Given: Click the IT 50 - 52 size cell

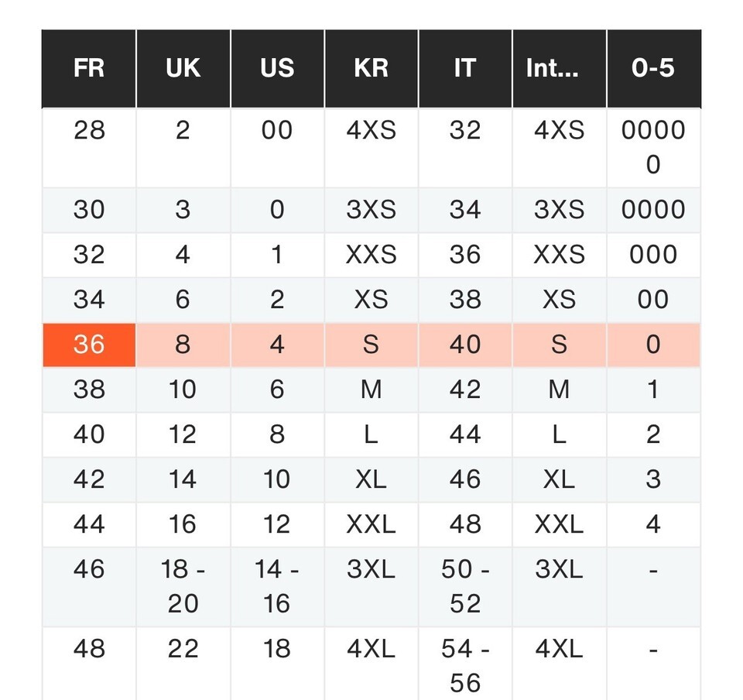Looking at the screenshot, I should pos(465,586).
